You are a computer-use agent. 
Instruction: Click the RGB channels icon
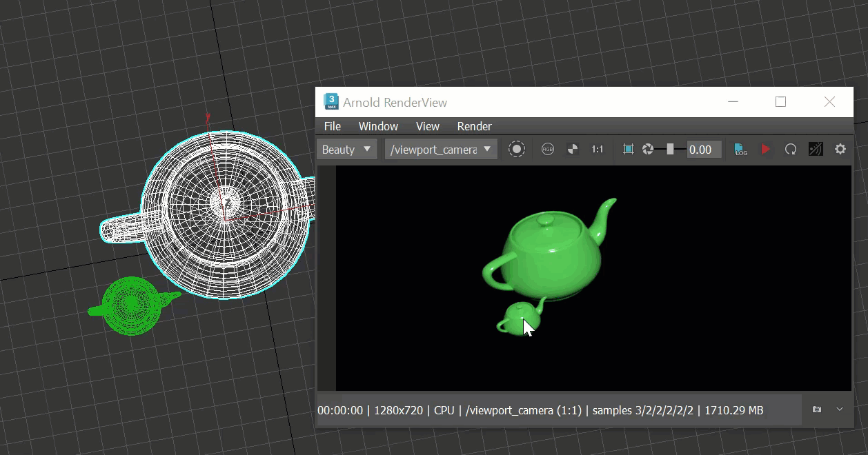[548, 149]
